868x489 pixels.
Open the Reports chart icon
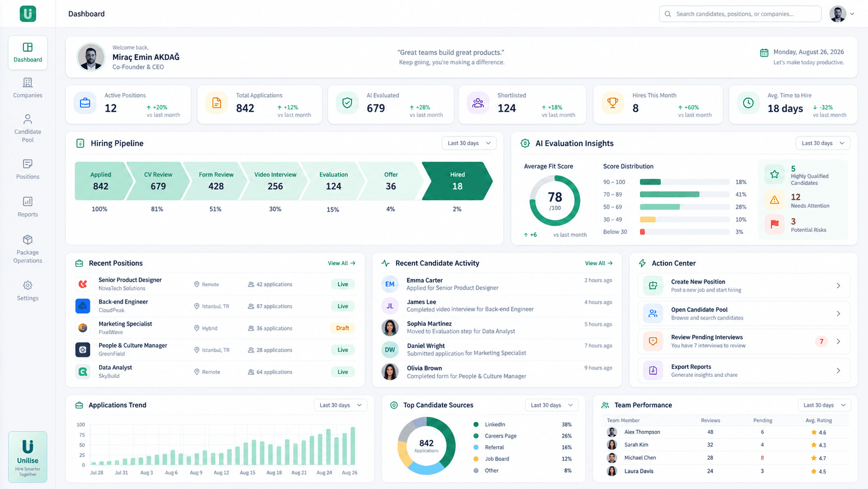28,202
